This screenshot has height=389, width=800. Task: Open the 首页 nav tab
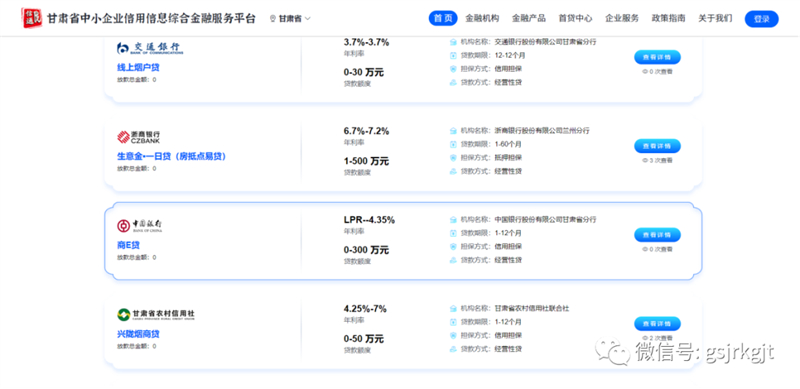443,18
